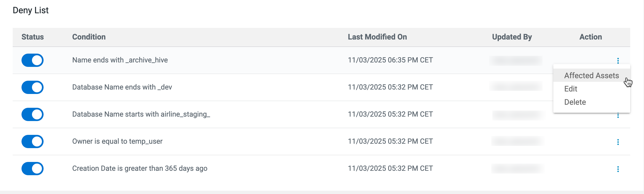Click the Owner is equal to temp_user condition
This screenshot has height=194, width=644.
[x=117, y=141]
